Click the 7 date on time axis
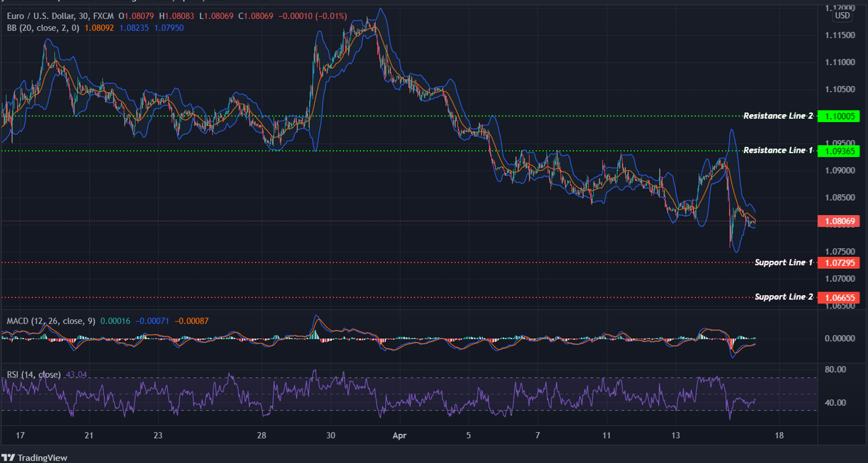Image resolution: width=868 pixels, height=463 pixels. 537,436
